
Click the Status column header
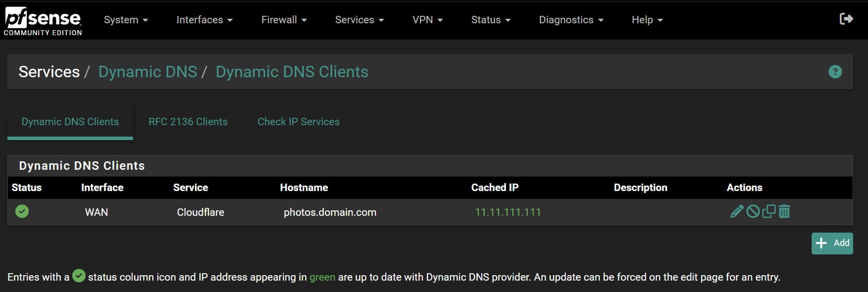[x=27, y=188]
